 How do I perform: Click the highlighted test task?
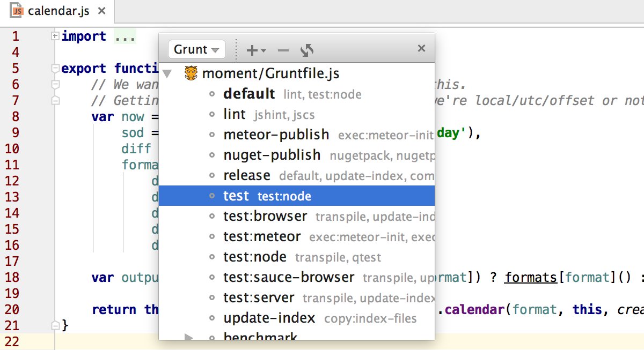click(296, 196)
